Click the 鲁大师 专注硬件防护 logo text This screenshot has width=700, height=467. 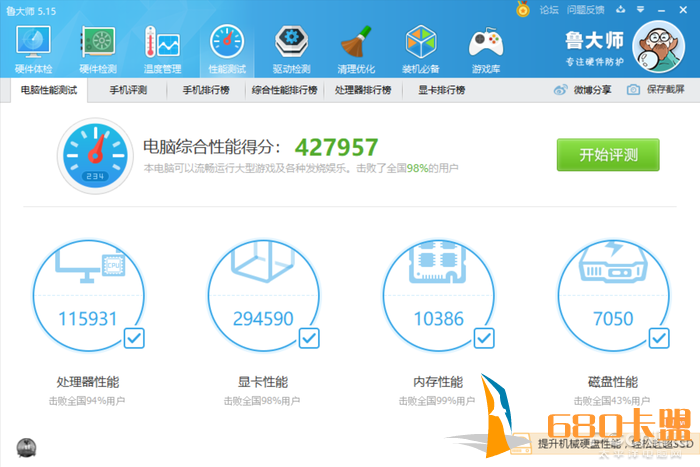coord(594,48)
